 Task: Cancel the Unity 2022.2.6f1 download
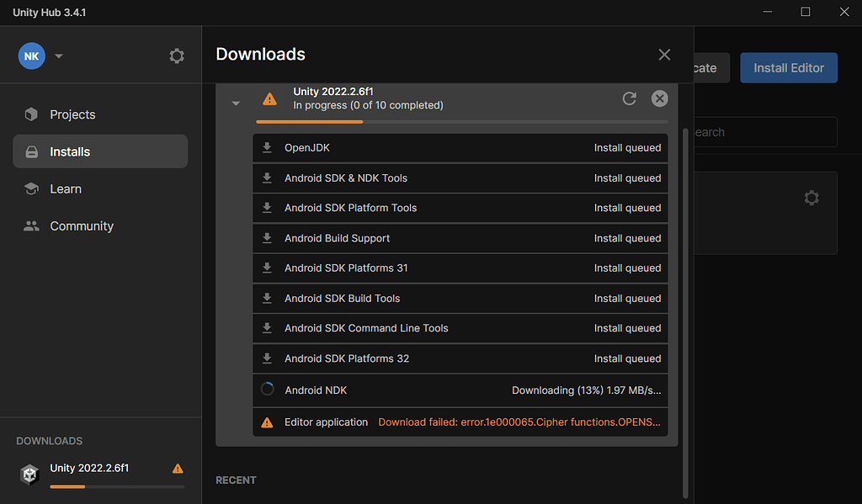tap(659, 98)
